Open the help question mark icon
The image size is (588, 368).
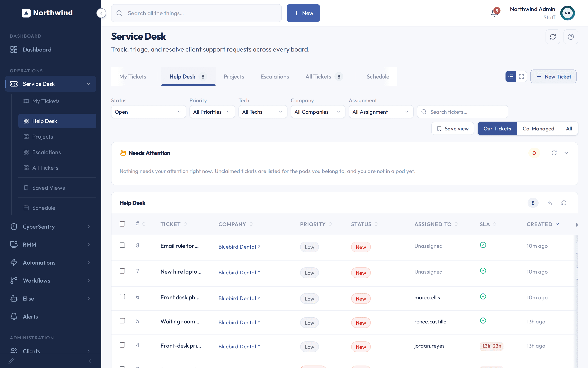pyautogui.click(x=570, y=37)
